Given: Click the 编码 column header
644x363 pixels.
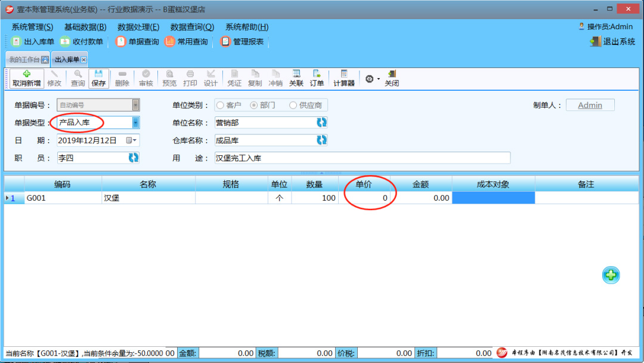Looking at the screenshot, I should coord(63,184).
